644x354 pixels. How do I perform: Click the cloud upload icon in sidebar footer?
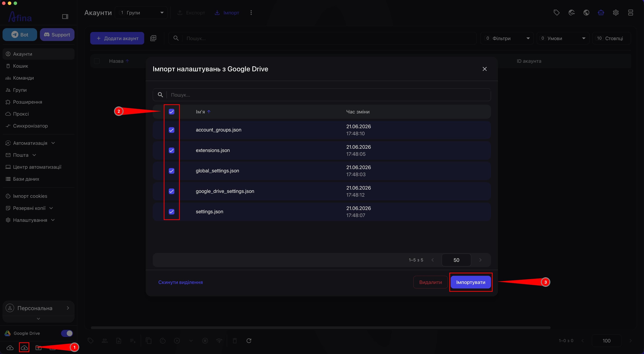10,347
